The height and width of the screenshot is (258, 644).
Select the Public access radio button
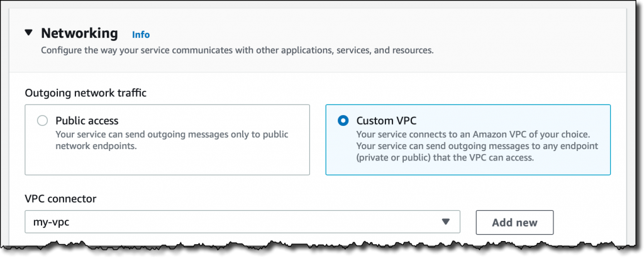(x=42, y=120)
